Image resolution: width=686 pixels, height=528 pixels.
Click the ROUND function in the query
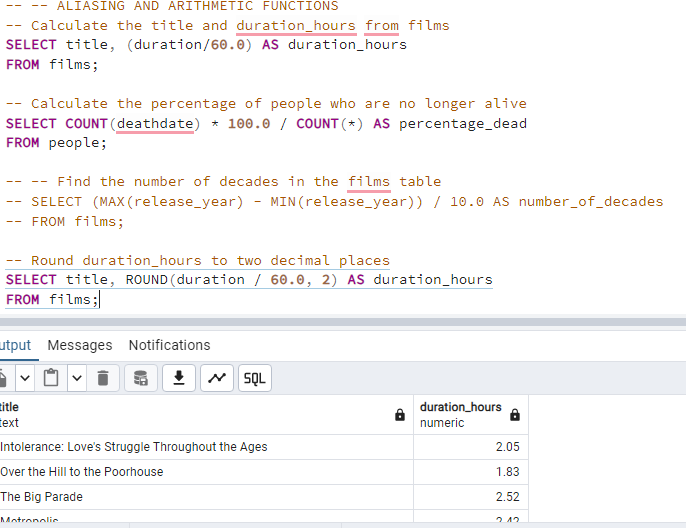147,280
